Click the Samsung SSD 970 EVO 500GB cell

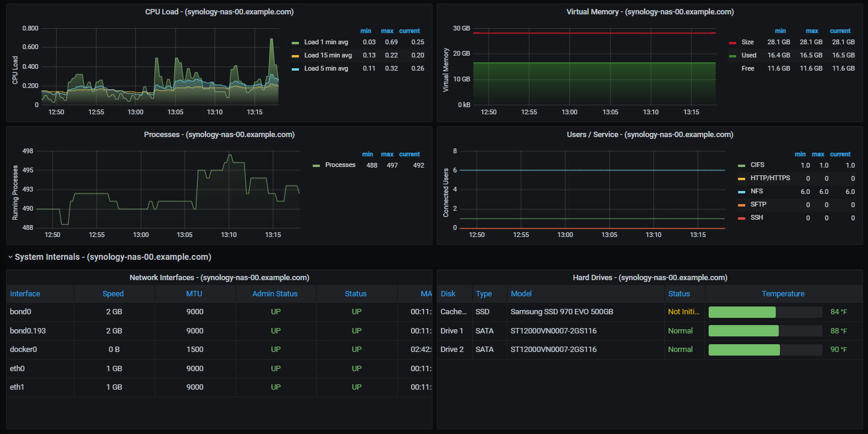click(585, 312)
